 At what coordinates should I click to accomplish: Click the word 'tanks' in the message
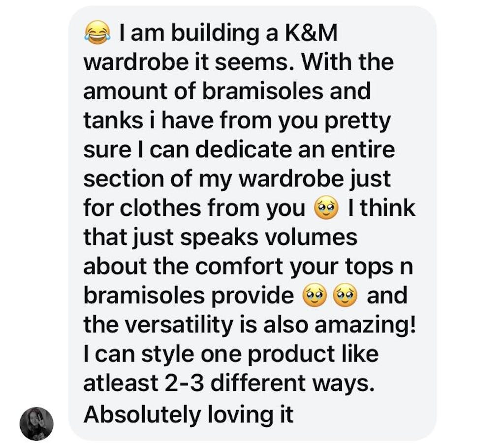pyautogui.click(x=113, y=120)
